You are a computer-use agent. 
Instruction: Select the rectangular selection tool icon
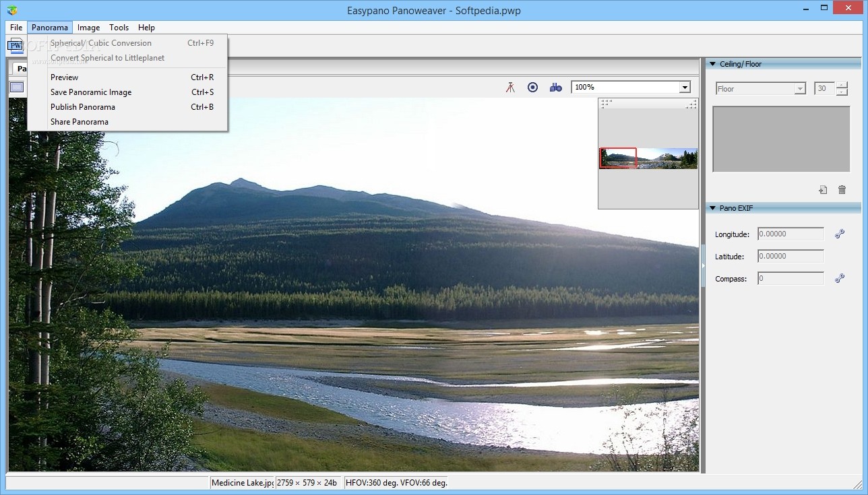point(17,87)
